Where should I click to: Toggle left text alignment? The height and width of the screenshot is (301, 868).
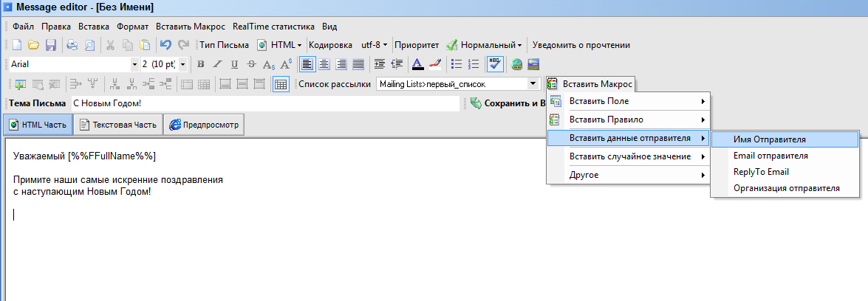coord(307,64)
